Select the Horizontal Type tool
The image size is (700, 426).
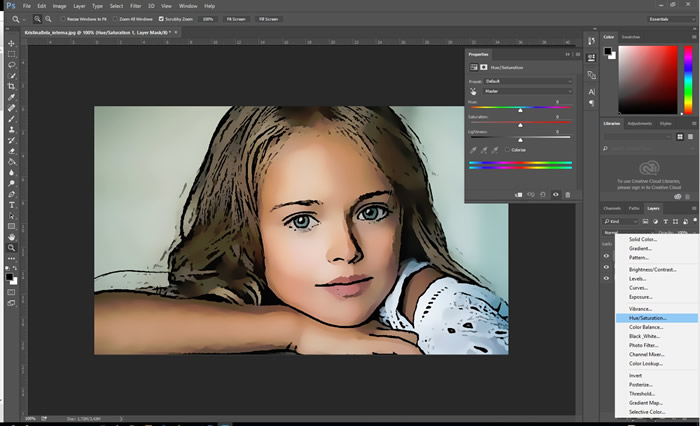tap(12, 205)
